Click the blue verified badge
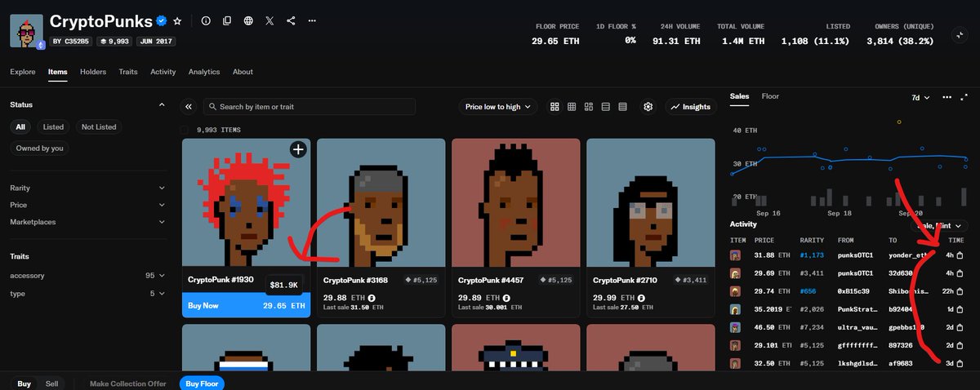The image size is (980, 390). (162, 21)
